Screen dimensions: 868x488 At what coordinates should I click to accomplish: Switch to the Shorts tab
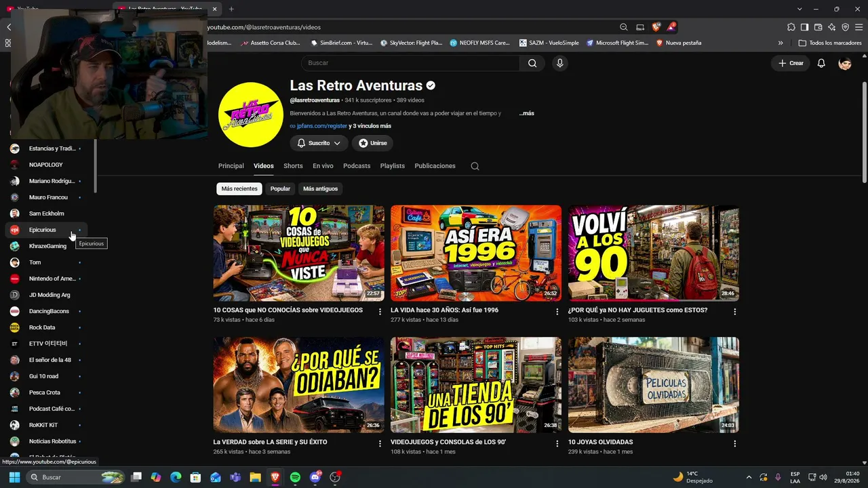coord(293,166)
